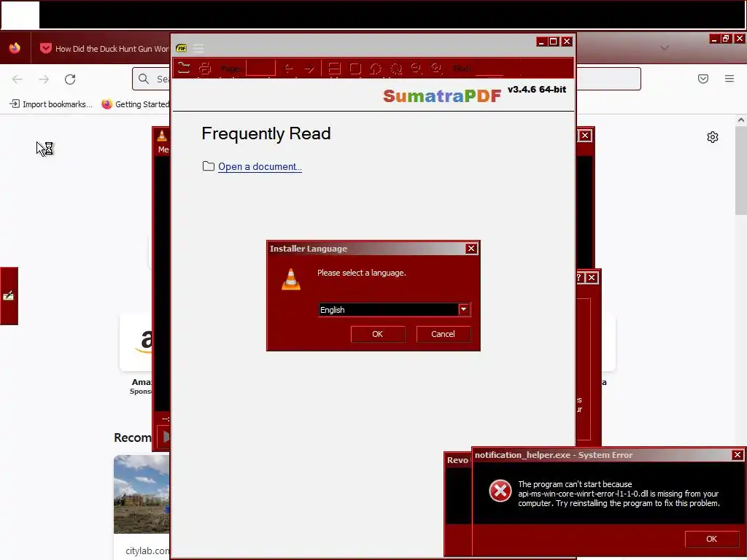Click the play button in VLC media player
747x560 pixels.
pos(165,436)
